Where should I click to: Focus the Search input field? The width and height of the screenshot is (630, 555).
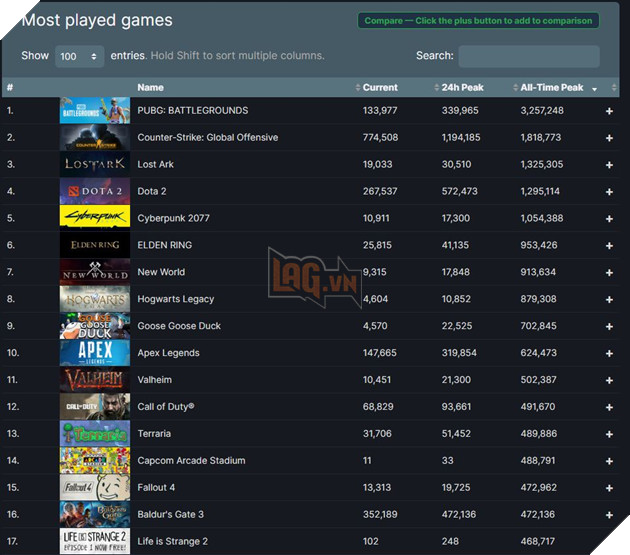(x=529, y=56)
